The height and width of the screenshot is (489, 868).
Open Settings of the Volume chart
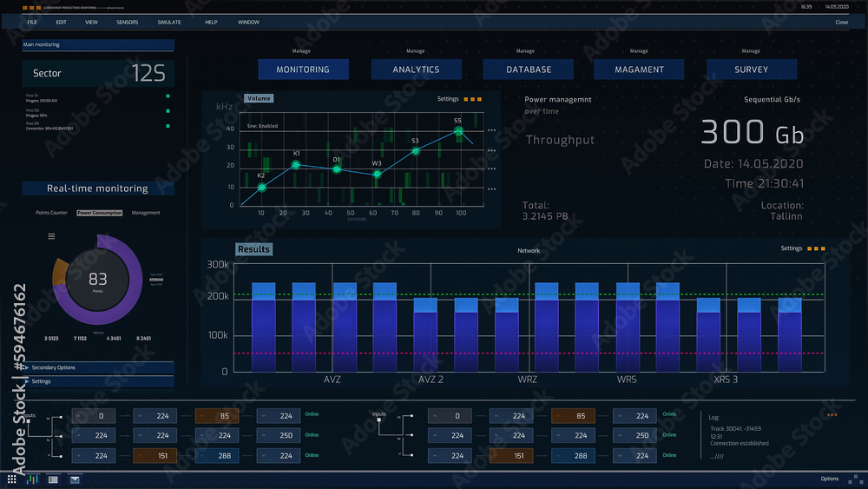[x=448, y=99]
